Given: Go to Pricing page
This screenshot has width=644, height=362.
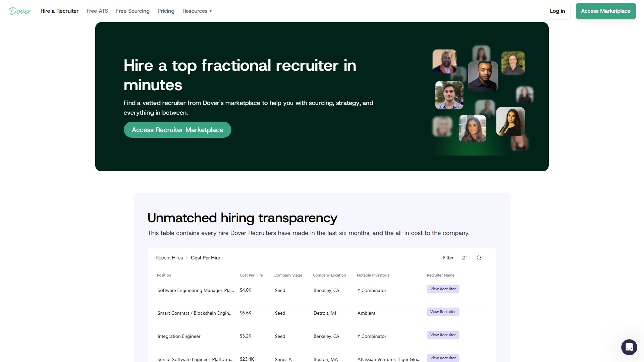Looking at the screenshot, I should click(166, 11).
